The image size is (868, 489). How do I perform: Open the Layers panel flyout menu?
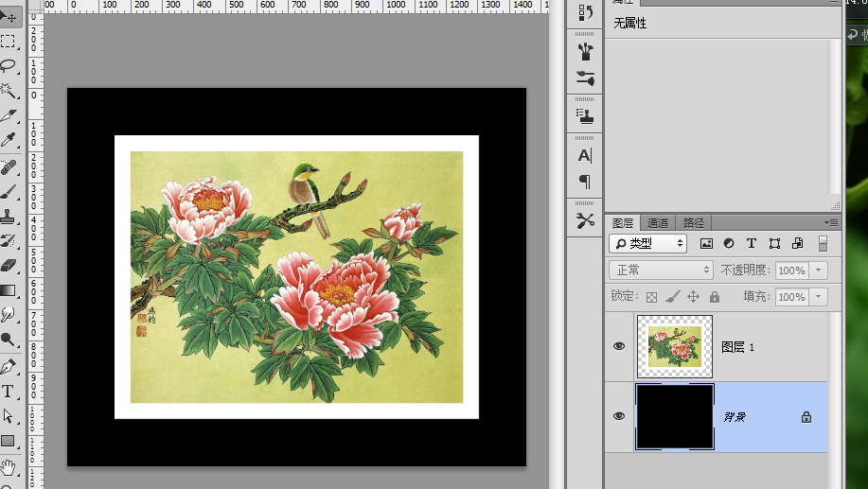coord(831,222)
